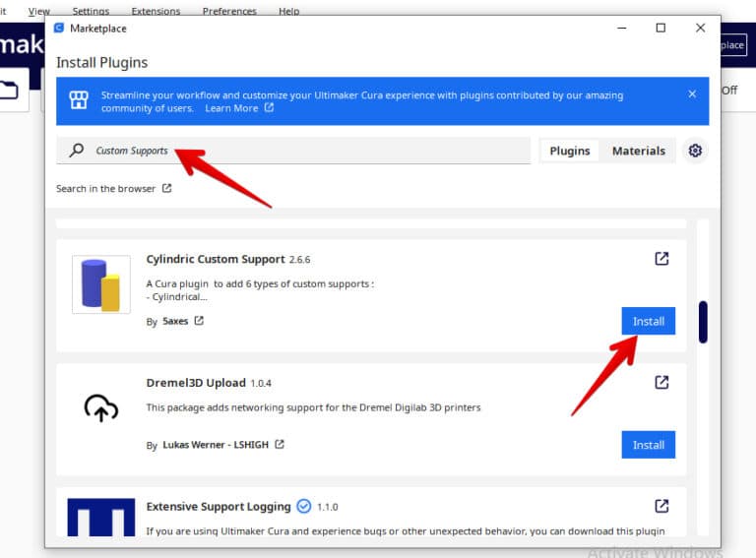
Task: Click the plugin list scrollbar handle
Action: coord(703,322)
